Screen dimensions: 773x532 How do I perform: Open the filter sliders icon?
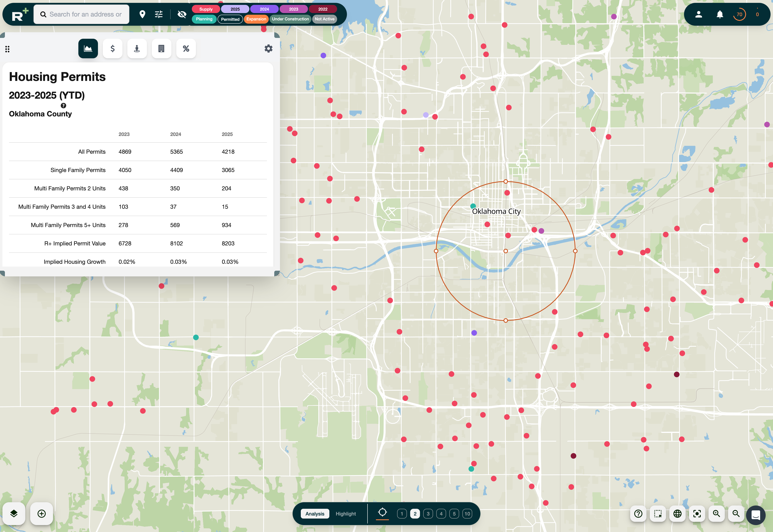click(x=159, y=14)
